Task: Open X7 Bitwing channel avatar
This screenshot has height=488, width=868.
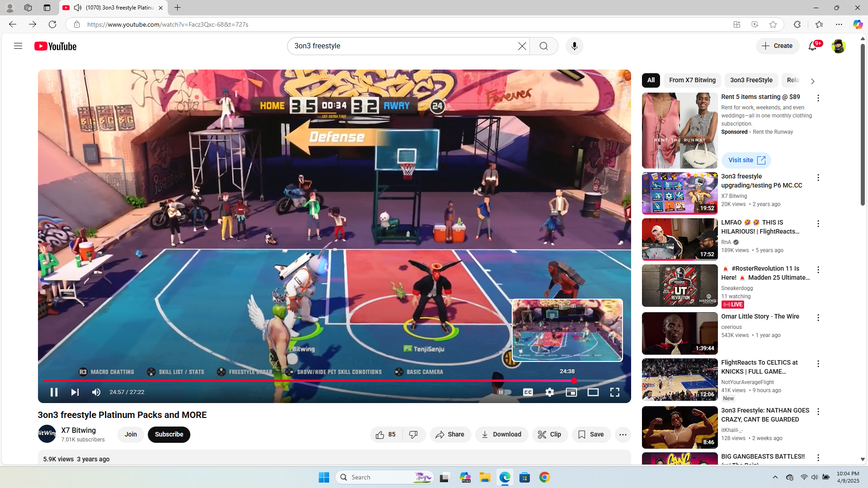Action: coord(47,434)
